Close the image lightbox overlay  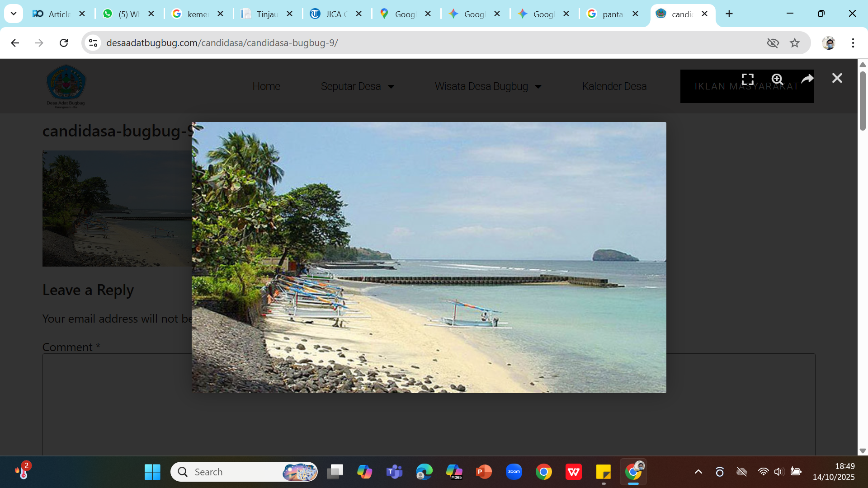tap(837, 78)
